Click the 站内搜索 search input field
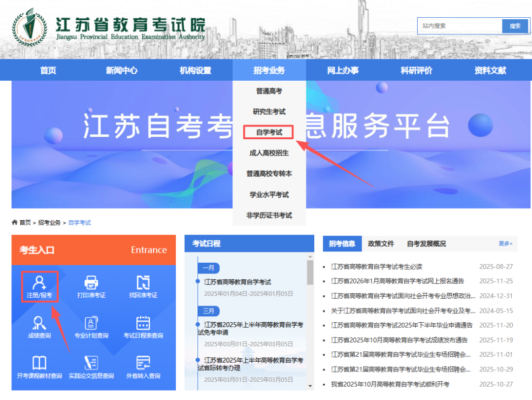 (x=458, y=26)
